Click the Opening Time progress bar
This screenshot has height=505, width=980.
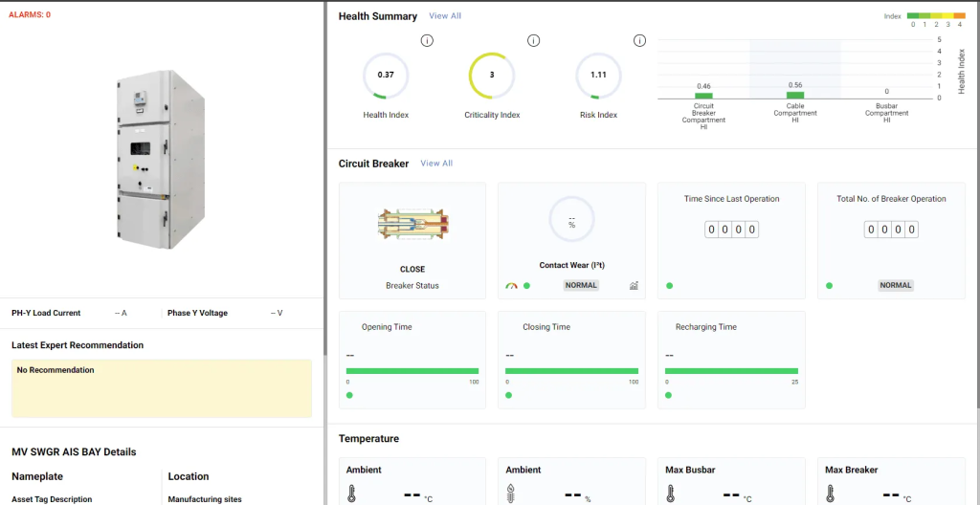412,371
